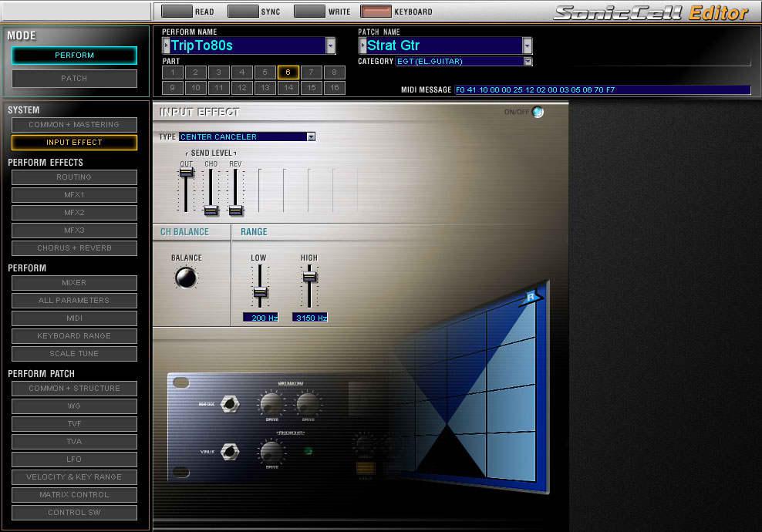This screenshot has width=762, height=532.
Task: Open the KEYBOARD RANGE page
Action: [x=74, y=336]
